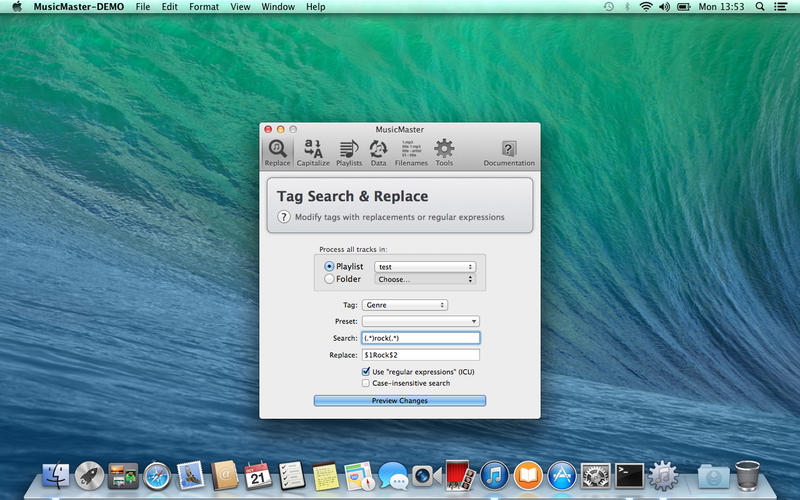The width and height of the screenshot is (800, 500).
Task: Open Spotlight search magnifier
Action: [x=760, y=7]
